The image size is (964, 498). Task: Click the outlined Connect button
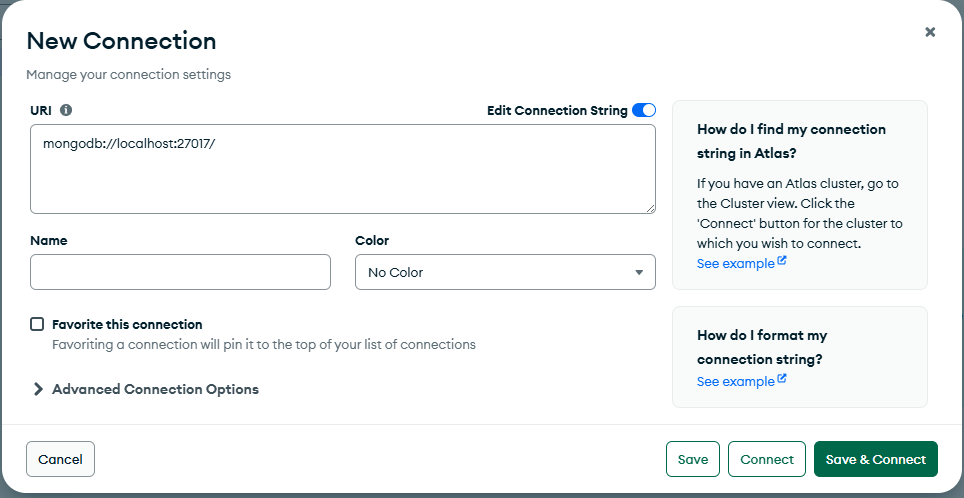[x=767, y=459]
